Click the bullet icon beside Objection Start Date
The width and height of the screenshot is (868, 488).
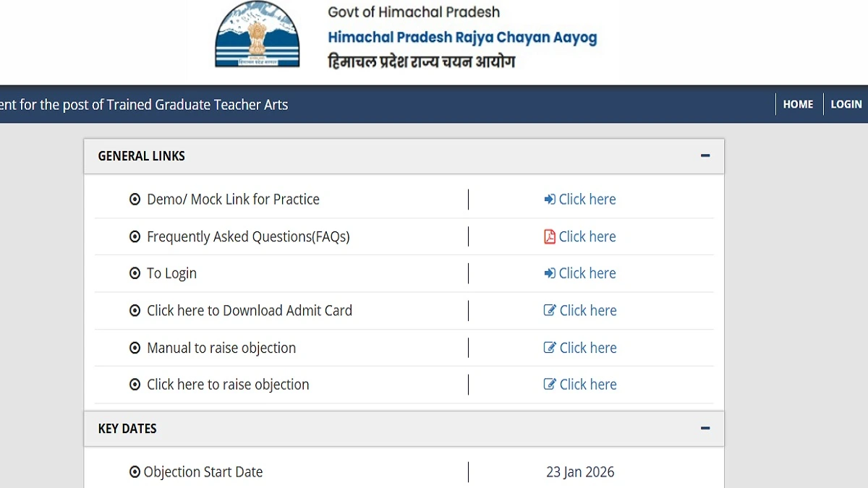(x=135, y=471)
